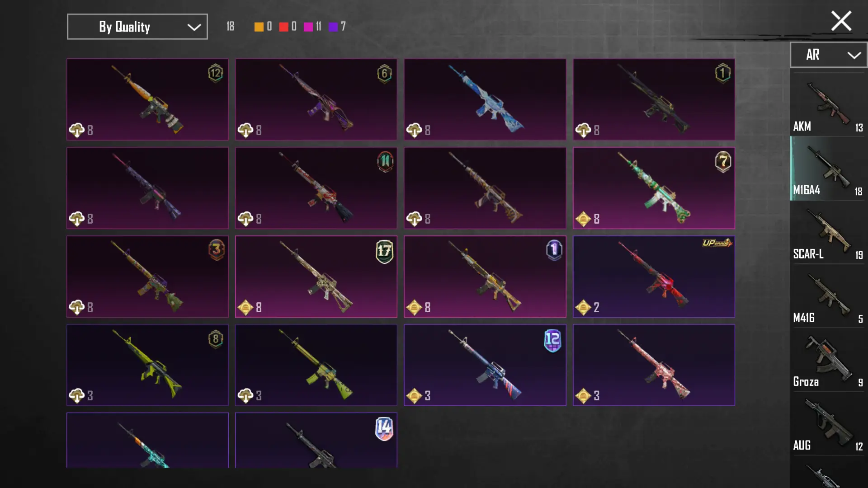Choose the AUG weapon entry
868x488 pixels.
(828, 424)
